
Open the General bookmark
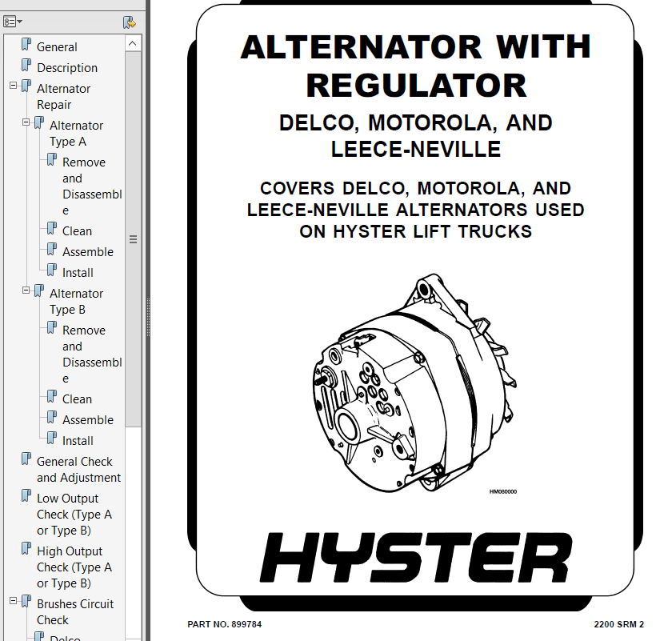point(57,46)
